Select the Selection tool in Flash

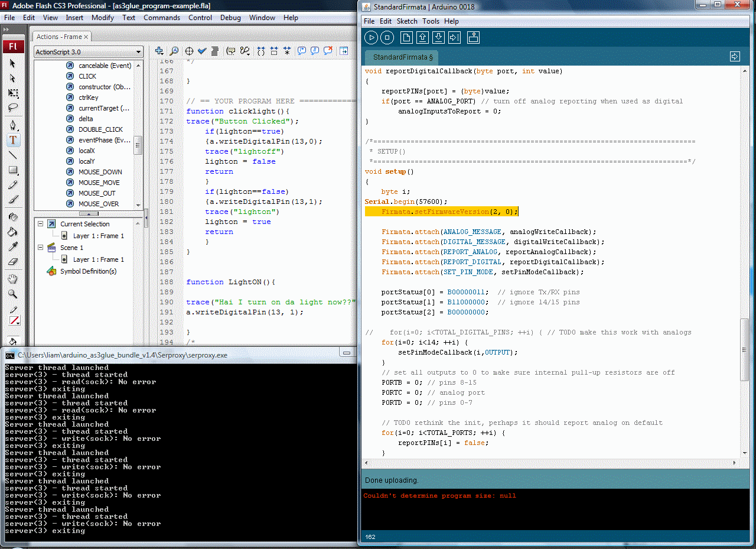point(13,63)
